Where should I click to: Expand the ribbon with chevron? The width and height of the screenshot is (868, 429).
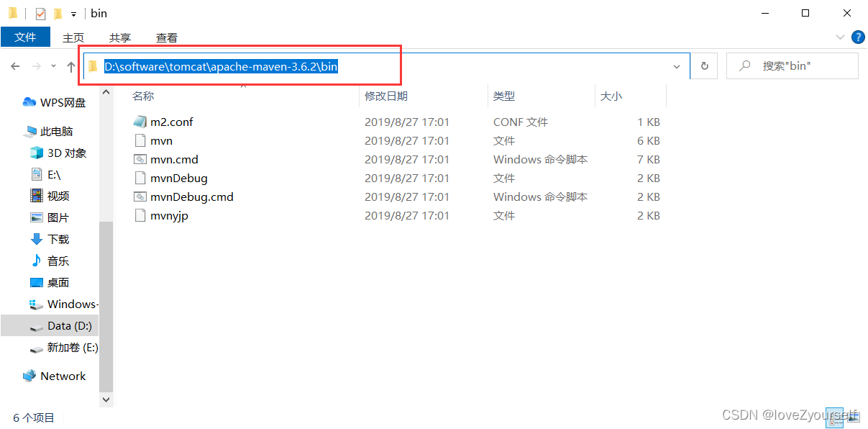(840, 37)
